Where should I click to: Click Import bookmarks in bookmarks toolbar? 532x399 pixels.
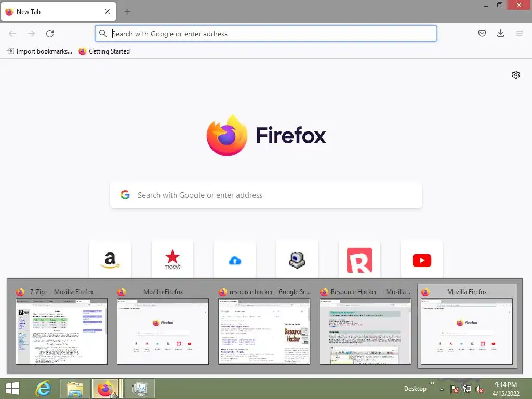point(39,51)
